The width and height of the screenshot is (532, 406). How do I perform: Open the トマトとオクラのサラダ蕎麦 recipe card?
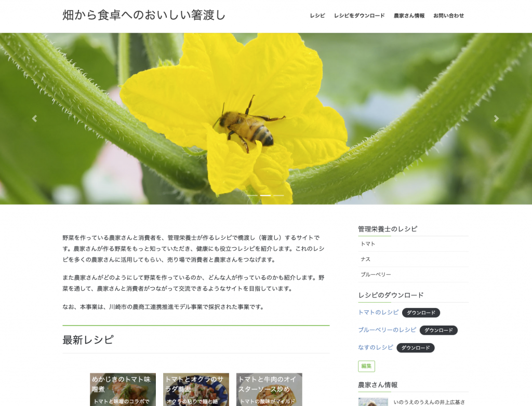[x=196, y=389]
